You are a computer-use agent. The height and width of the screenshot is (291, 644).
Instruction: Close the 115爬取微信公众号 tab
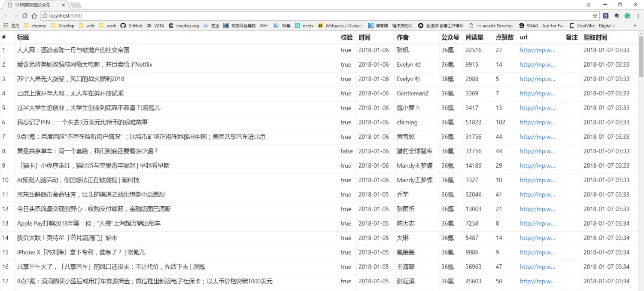64,5
